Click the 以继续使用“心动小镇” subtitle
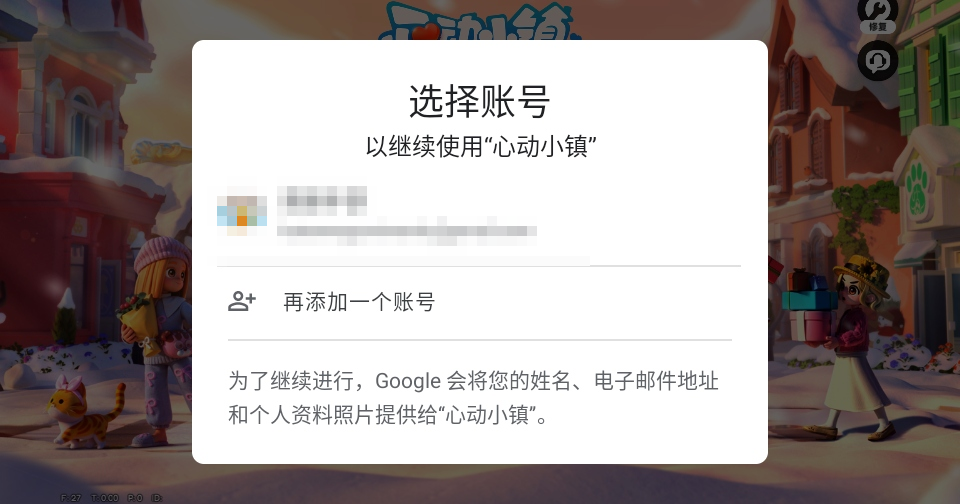The width and height of the screenshot is (960, 504). [481, 147]
